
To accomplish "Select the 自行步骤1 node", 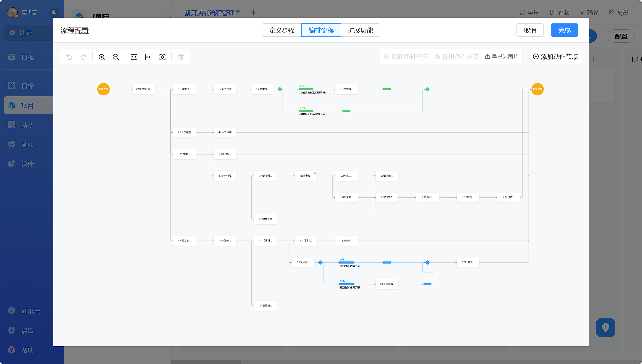I will point(306,176).
